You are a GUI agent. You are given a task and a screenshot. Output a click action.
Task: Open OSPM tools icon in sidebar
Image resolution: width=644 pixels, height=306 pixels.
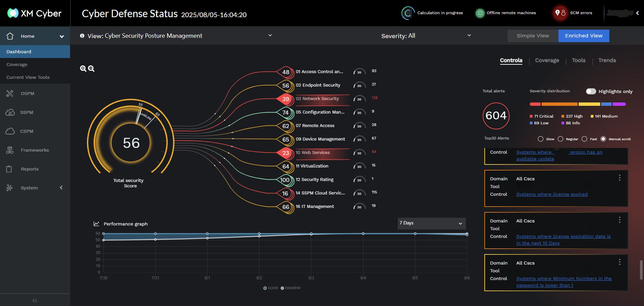coord(10,93)
